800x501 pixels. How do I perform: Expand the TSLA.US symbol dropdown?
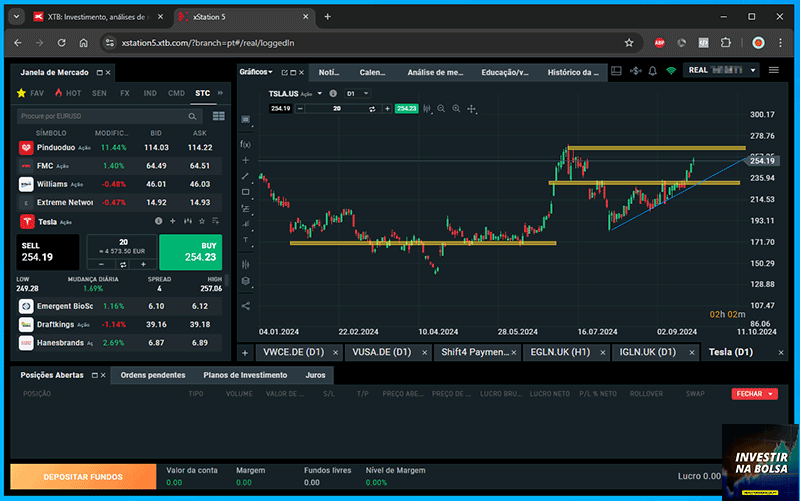(320, 93)
